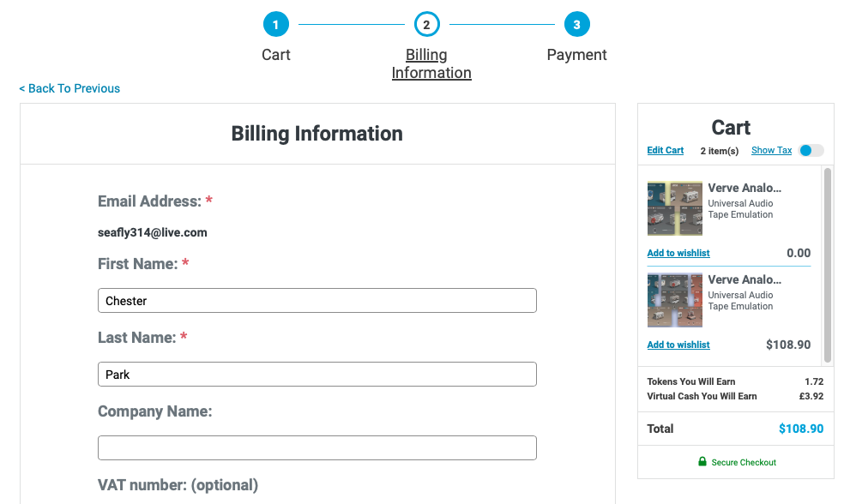Click the green Secure Checkout lock icon
Screen dimensions: 850x504
702,462
